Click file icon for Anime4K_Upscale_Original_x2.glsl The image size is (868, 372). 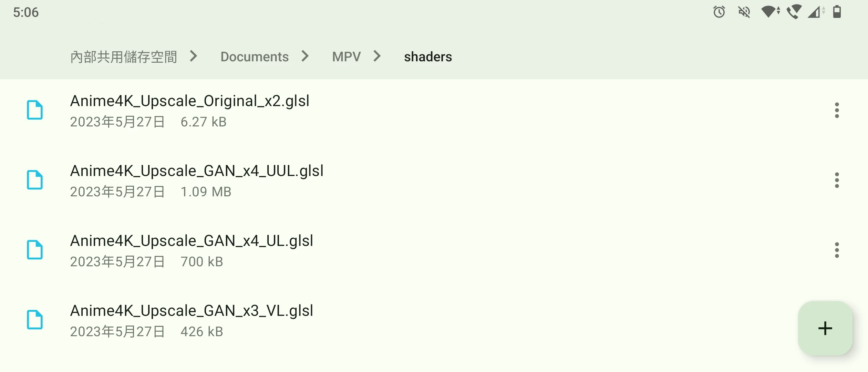[x=35, y=110]
